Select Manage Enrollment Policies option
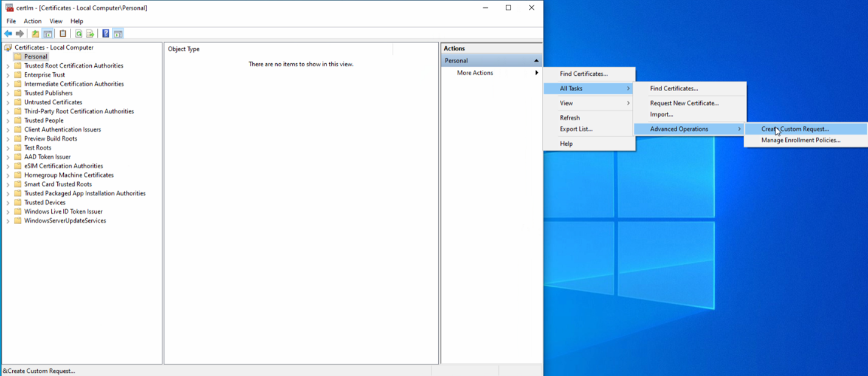Image resolution: width=868 pixels, height=376 pixels. click(x=800, y=140)
